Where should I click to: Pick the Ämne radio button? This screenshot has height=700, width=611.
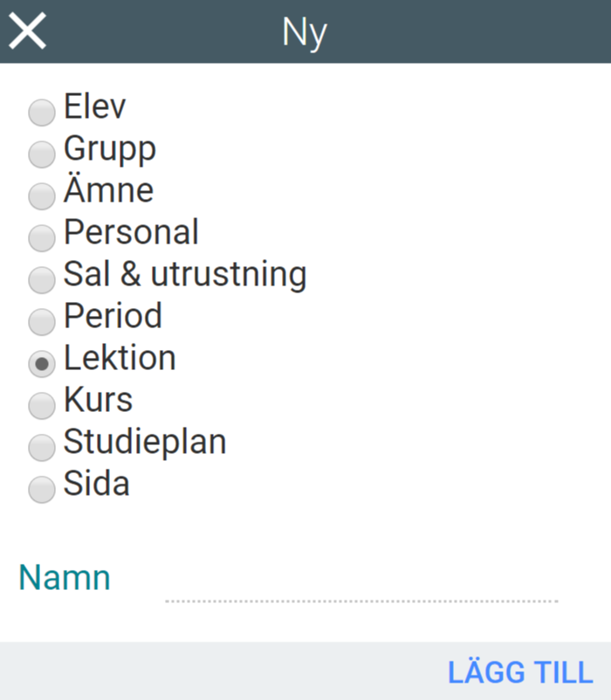coord(41,196)
